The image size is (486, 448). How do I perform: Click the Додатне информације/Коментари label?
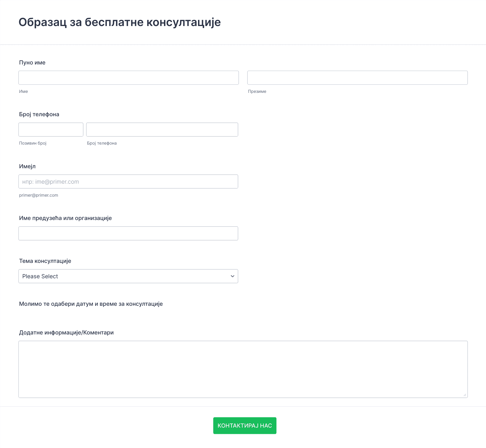click(x=66, y=333)
